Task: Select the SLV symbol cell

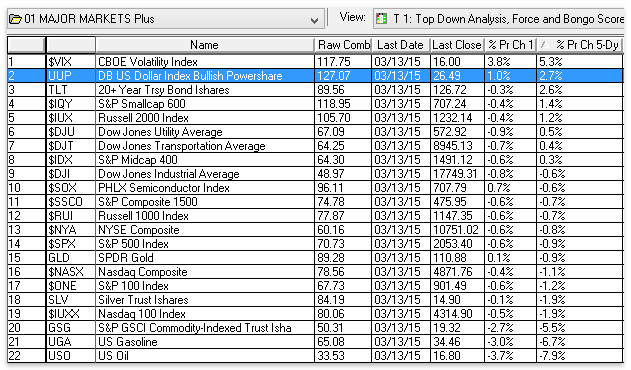Action: (71, 300)
